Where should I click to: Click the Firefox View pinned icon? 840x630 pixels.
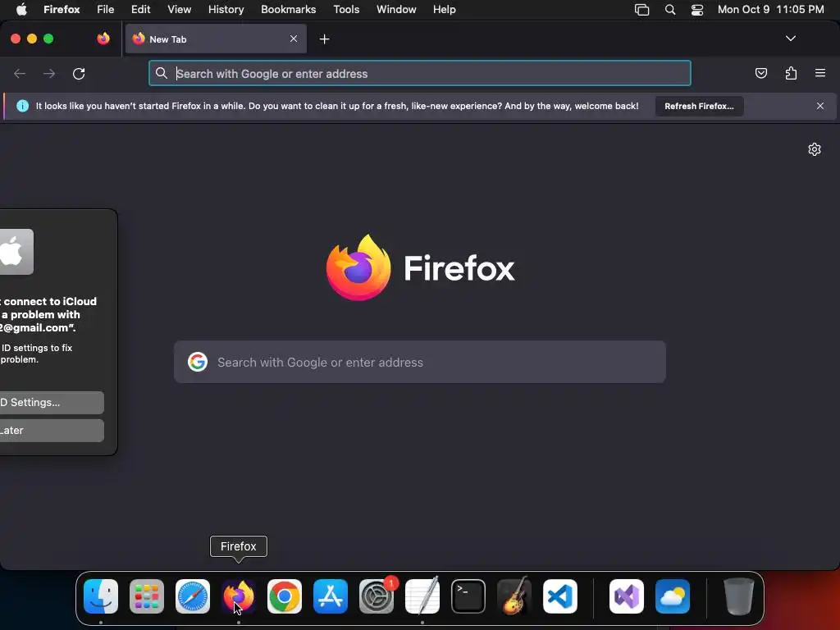(103, 39)
